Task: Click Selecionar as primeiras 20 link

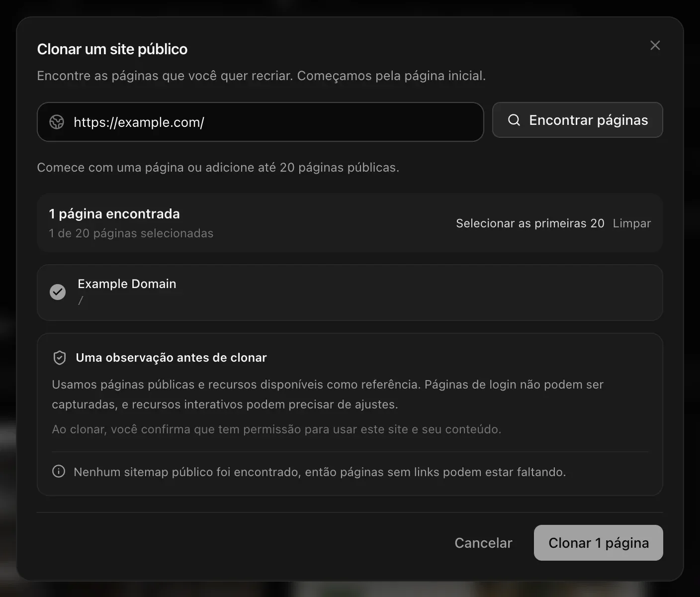Action: [x=530, y=223]
